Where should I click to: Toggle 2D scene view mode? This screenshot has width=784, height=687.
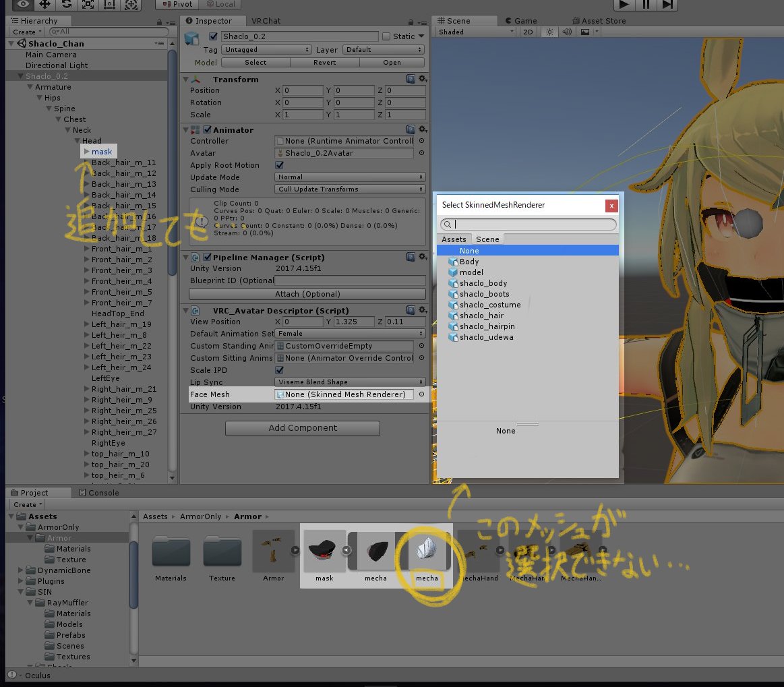click(x=528, y=32)
